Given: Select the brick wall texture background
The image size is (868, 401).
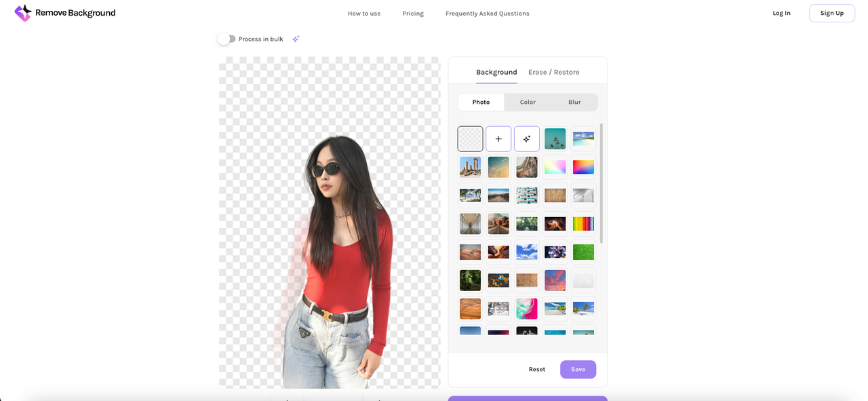Looking at the screenshot, I should click(527, 280).
